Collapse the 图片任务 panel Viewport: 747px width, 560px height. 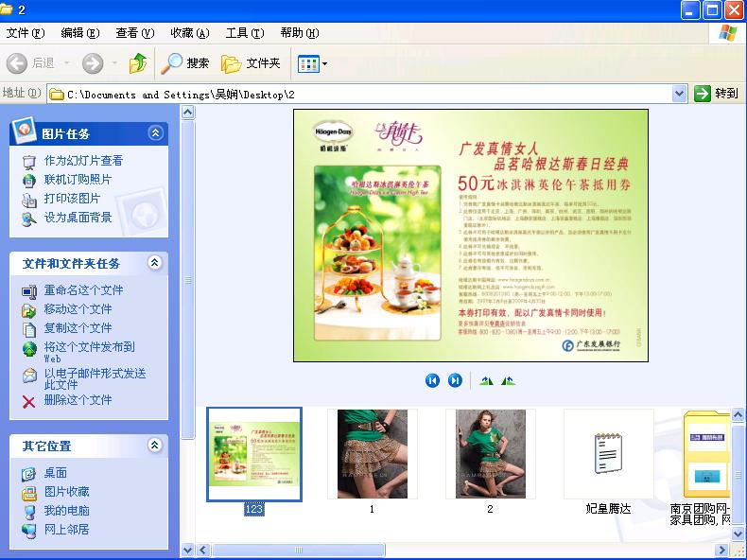155,133
